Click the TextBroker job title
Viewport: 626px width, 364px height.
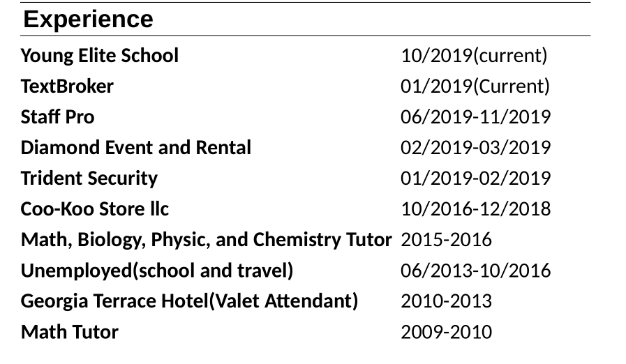click(67, 86)
